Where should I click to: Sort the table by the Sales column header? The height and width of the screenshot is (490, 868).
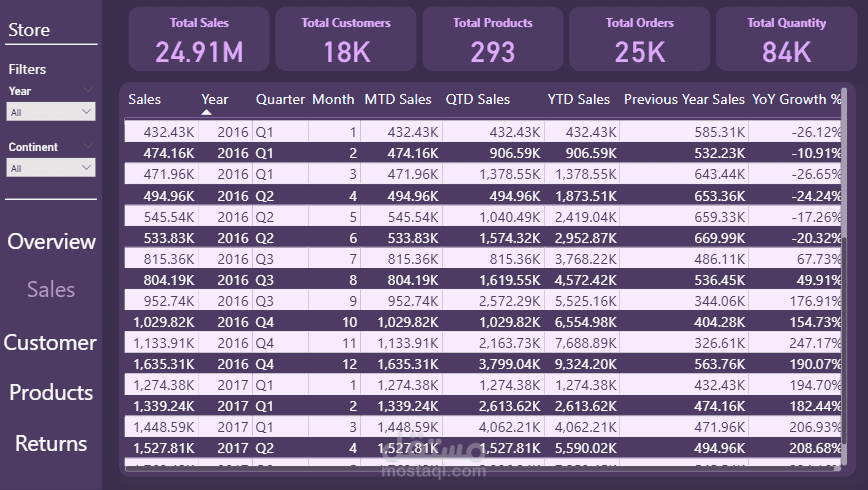tap(144, 99)
